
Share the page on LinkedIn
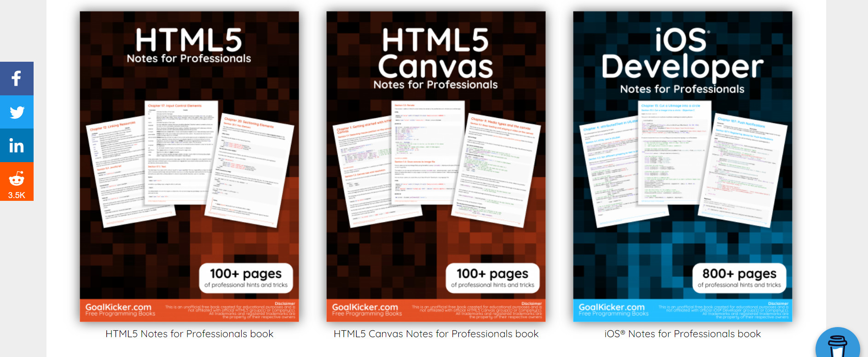click(17, 146)
